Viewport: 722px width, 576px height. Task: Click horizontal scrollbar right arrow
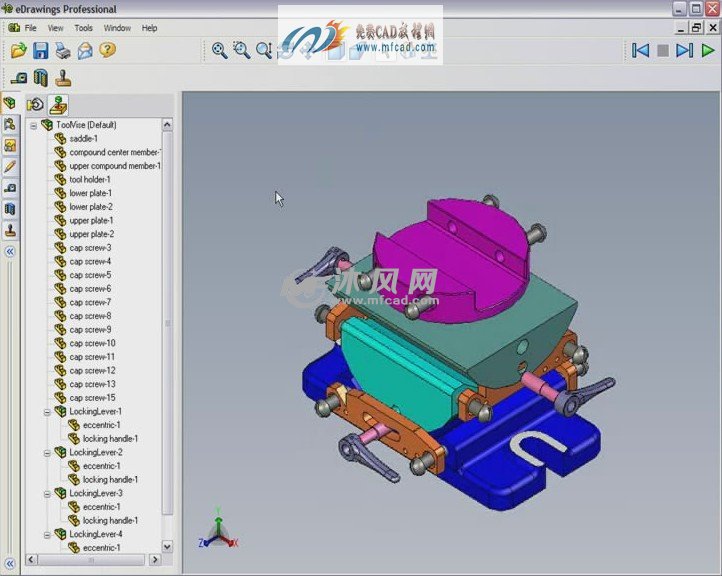click(x=155, y=559)
